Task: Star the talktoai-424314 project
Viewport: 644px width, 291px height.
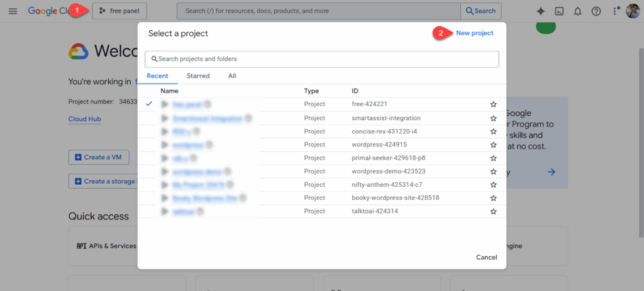Action: pos(494,212)
